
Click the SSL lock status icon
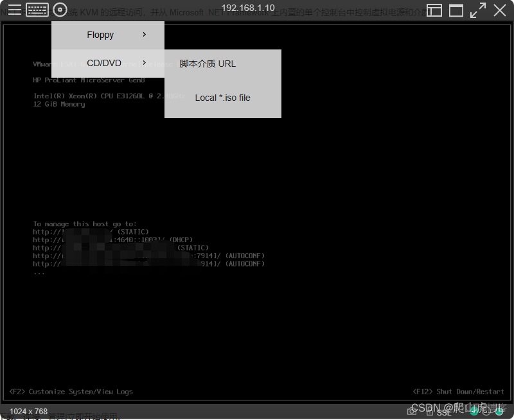pyautogui.click(x=429, y=412)
